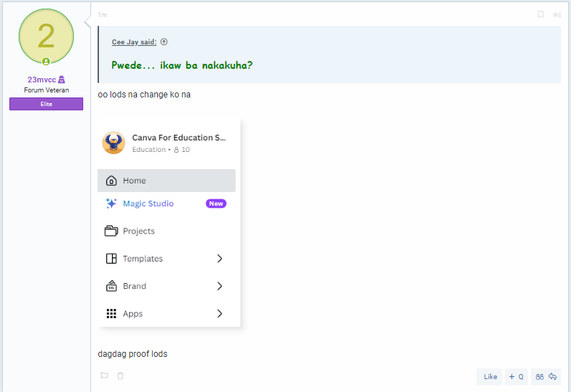
Task: Click the Apps grid icon
Action: point(111,313)
